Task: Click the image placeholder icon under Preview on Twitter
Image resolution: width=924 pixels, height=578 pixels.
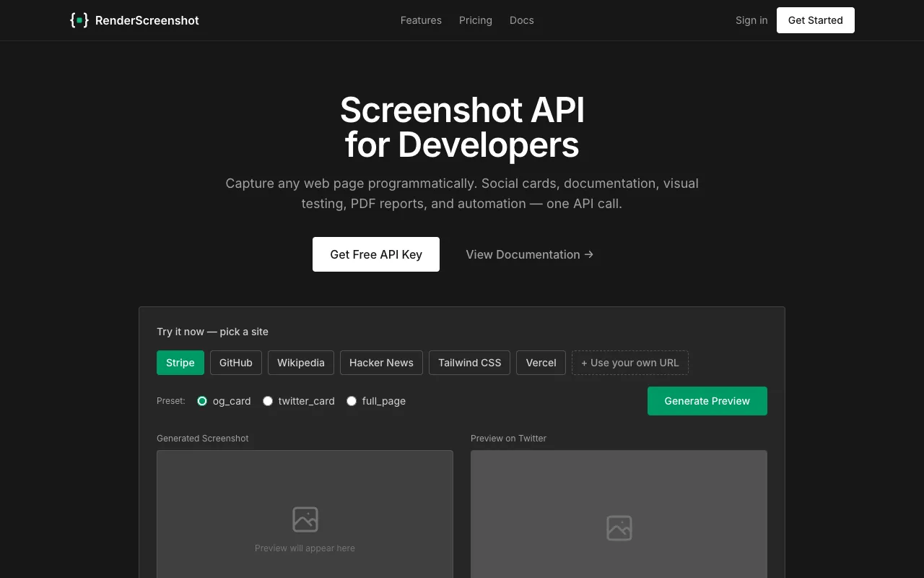Action: (619, 528)
